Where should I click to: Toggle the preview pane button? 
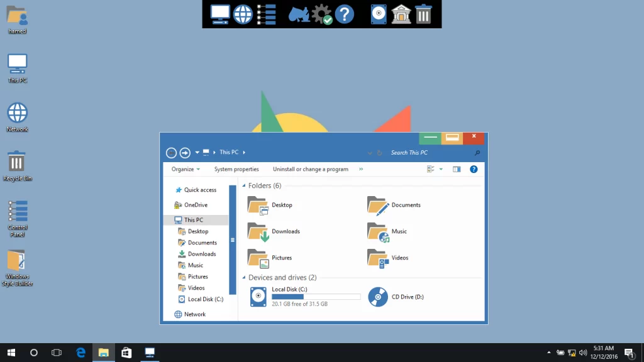pyautogui.click(x=457, y=169)
